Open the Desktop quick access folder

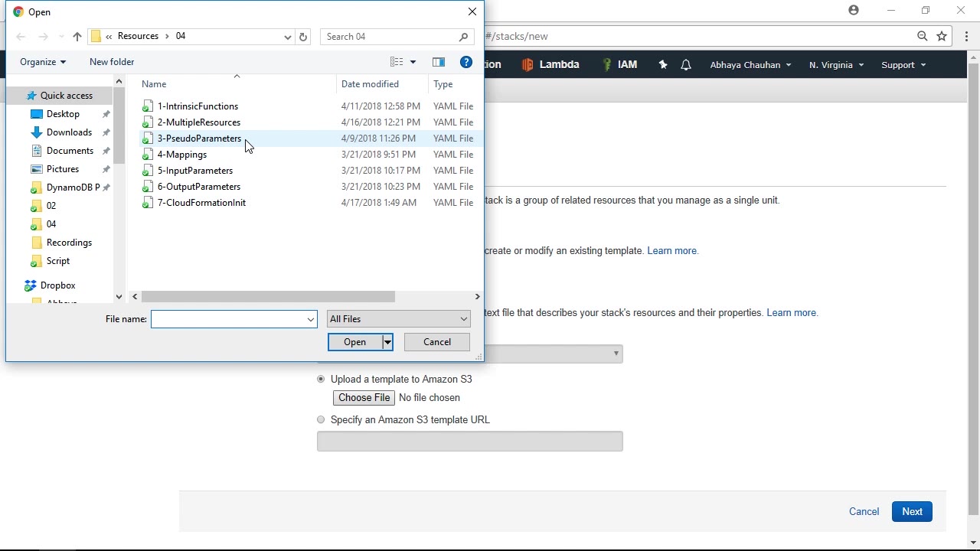tap(63, 114)
